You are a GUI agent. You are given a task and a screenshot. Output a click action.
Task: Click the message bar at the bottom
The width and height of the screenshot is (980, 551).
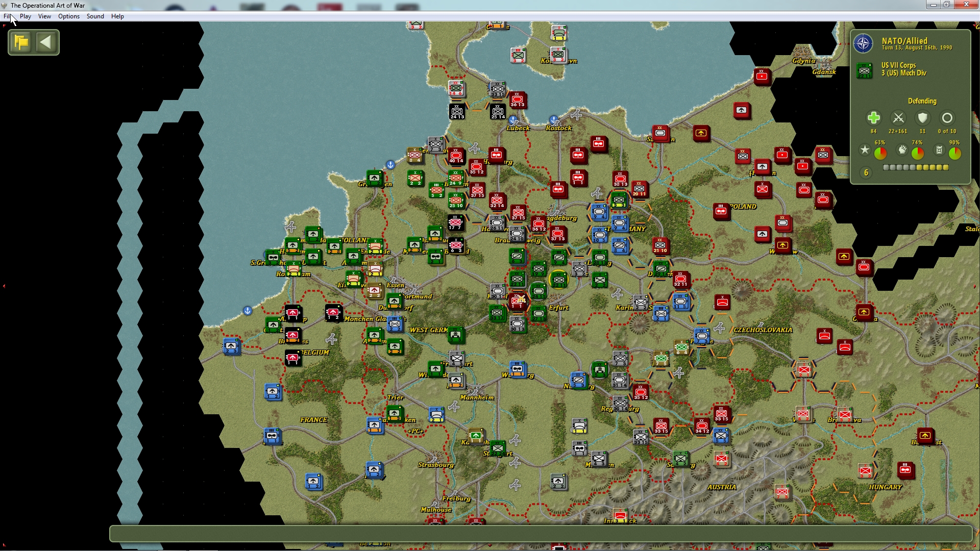tap(541, 534)
